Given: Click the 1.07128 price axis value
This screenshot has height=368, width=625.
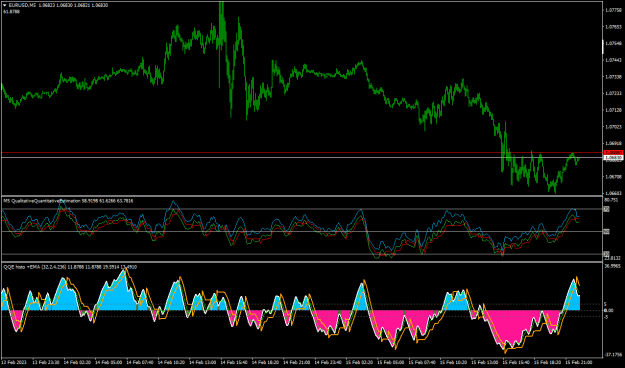Looking at the screenshot, I should [x=613, y=110].
